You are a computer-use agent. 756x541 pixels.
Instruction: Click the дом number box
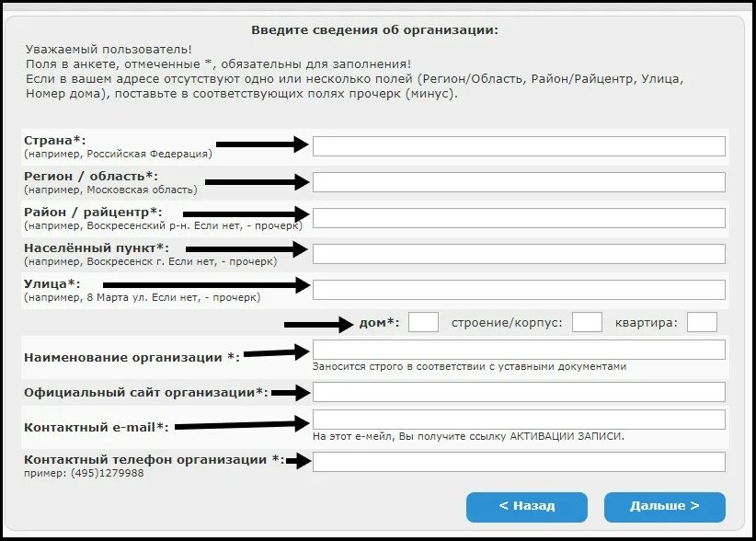[423, 322]
